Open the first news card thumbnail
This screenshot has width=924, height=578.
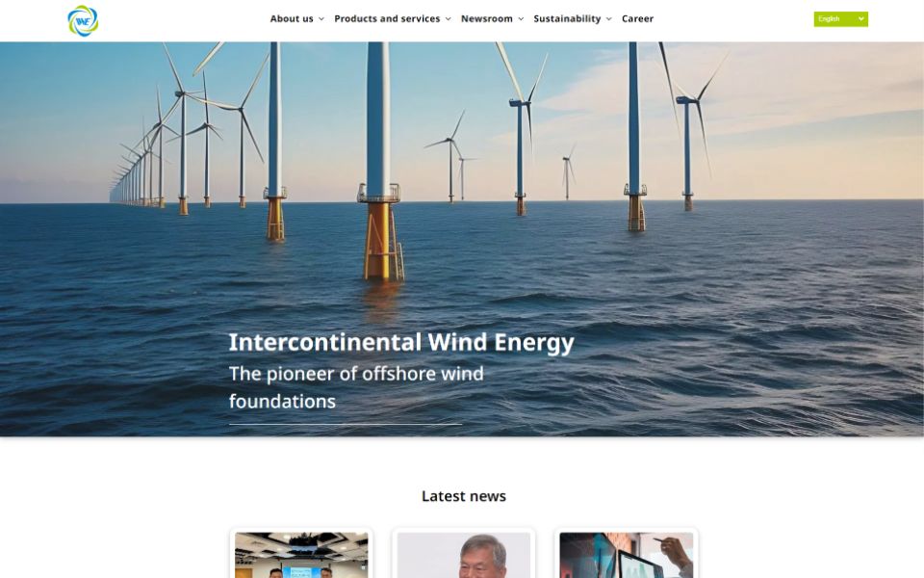301,555
